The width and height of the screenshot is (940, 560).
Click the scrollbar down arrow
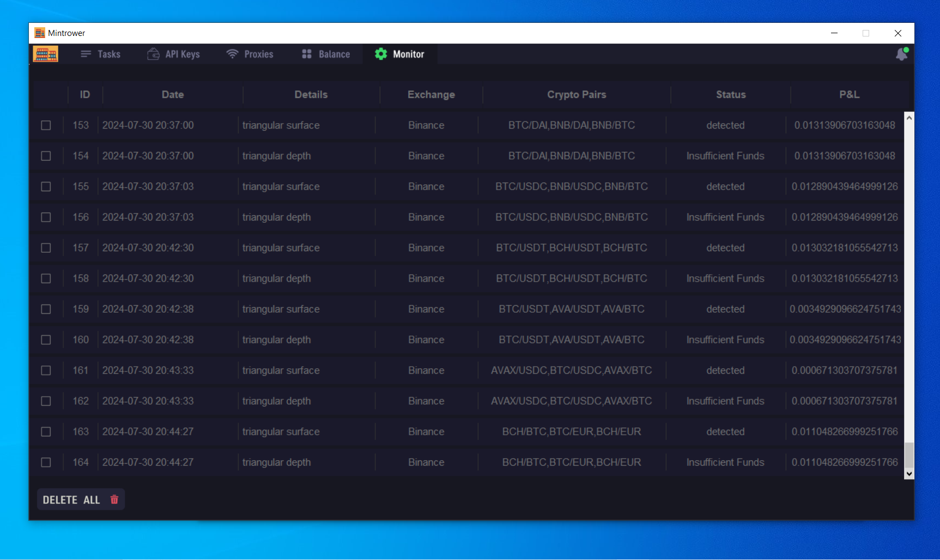(909, 474)
